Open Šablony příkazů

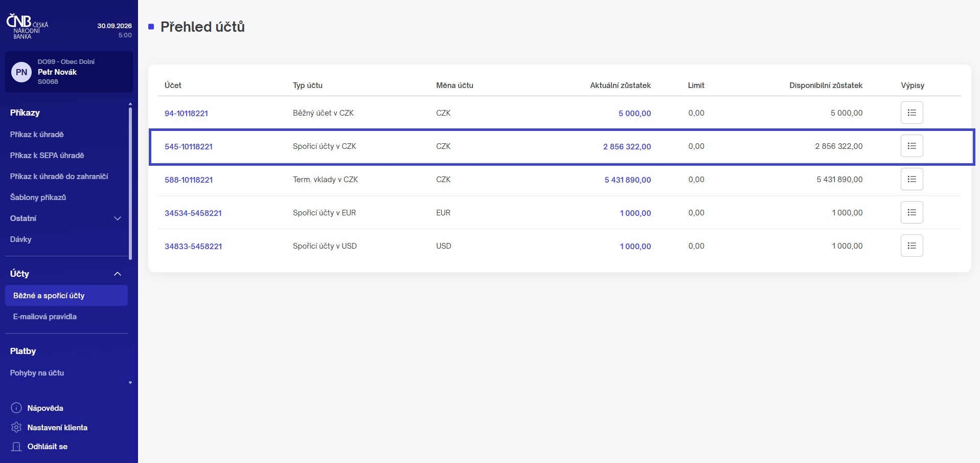tap(38, 197)
